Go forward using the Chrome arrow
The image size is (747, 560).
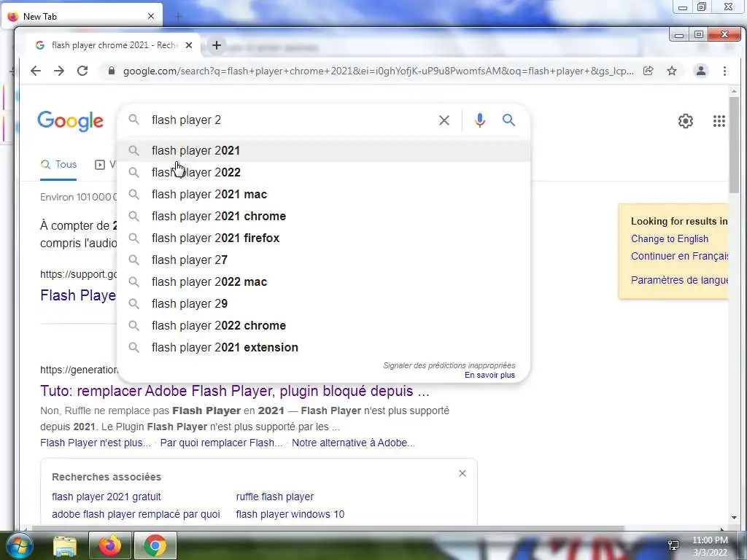pyautogui.click(x=59, y=71)
